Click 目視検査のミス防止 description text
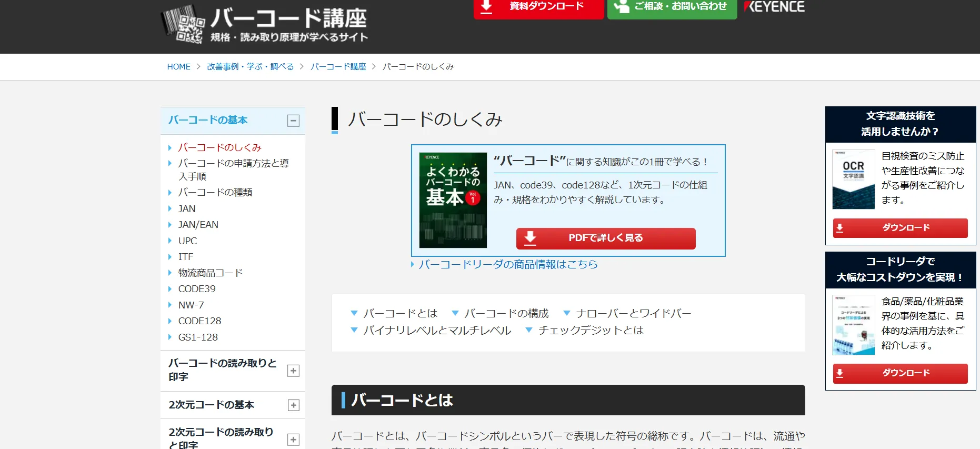 [x=923, y=178]
